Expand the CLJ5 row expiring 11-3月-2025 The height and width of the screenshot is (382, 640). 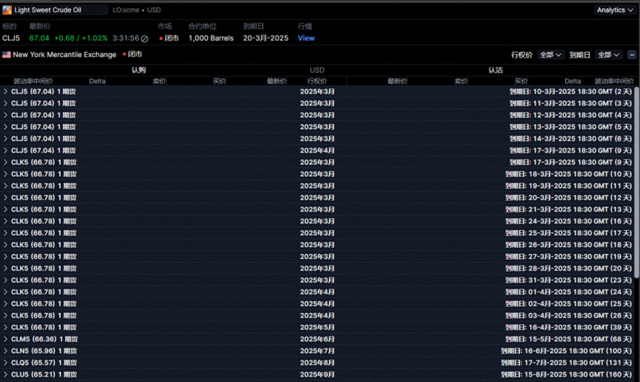point(5,104)
